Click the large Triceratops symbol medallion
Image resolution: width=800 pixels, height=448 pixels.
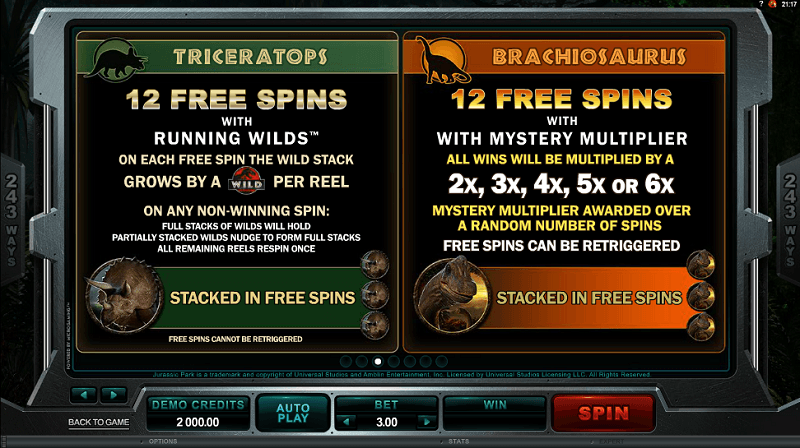[x=124, y=295]
